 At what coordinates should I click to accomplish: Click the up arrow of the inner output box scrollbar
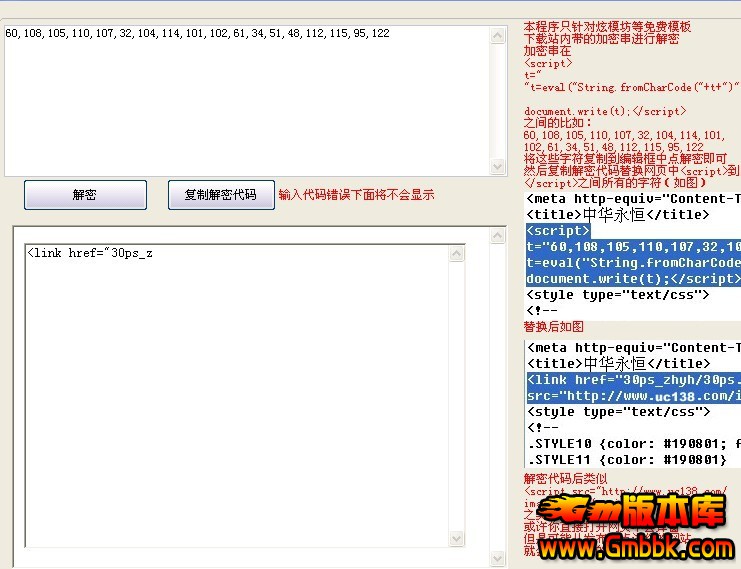pos(457,254)
